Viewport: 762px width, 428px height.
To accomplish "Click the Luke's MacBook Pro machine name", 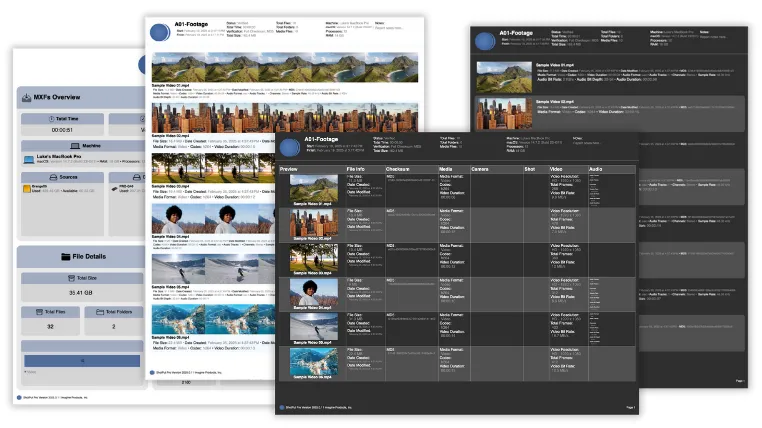I will tap(59, 157).
